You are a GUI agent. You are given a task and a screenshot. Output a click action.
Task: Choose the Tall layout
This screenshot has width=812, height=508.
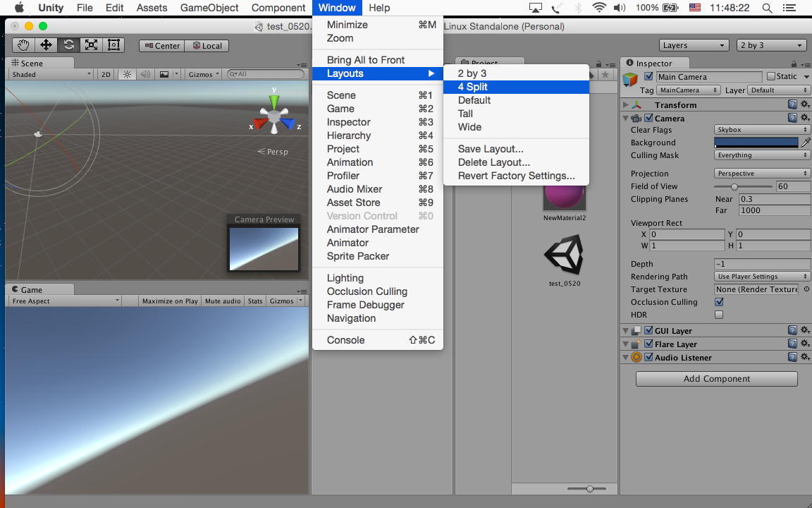click(x=516, y=114)
